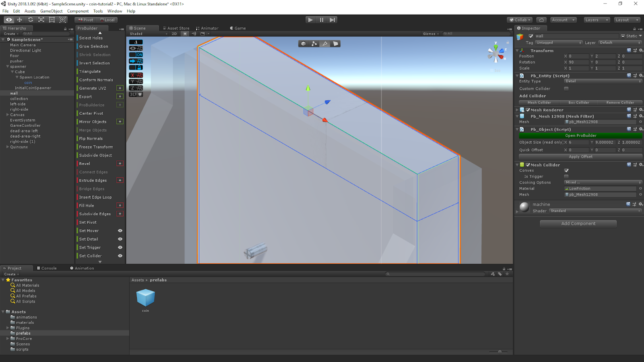Switch to the Game tab
Viewport: 644px width, 362px height.
238,28
